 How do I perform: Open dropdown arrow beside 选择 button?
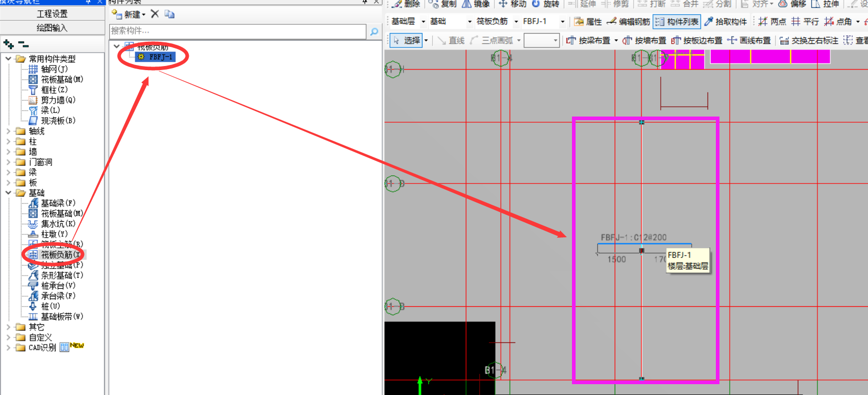pos(426,40)
